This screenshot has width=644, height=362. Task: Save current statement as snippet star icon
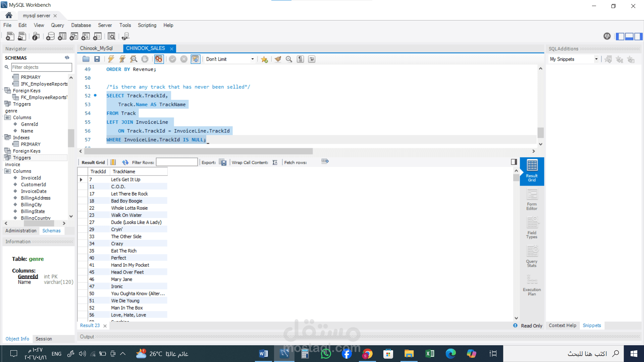264,59
